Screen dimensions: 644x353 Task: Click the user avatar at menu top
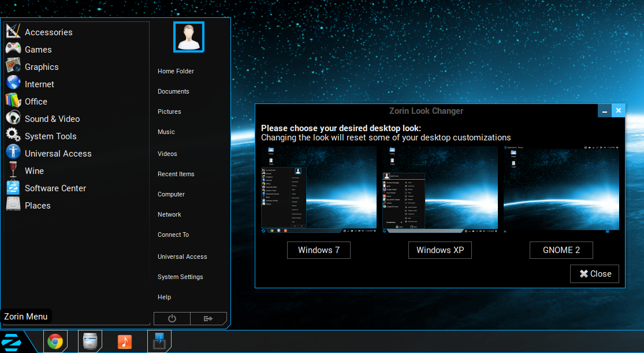tap(189, 36)
